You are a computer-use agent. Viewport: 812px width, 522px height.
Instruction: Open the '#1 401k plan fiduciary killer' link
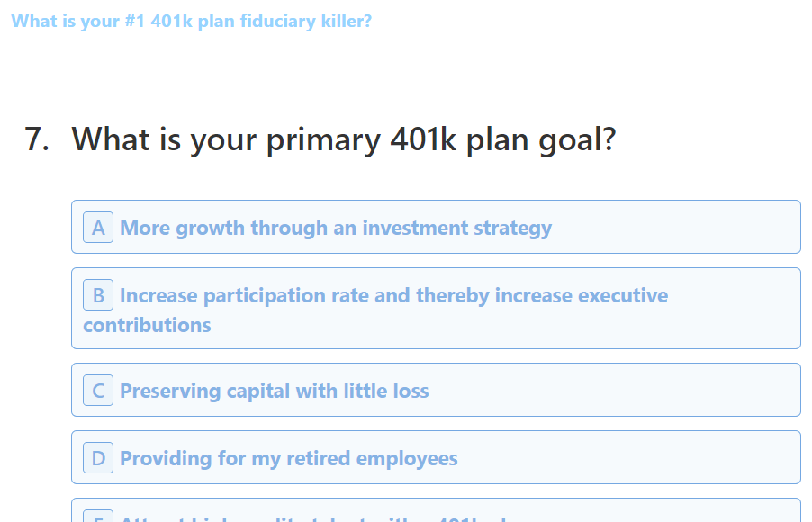tap(191, 21)
